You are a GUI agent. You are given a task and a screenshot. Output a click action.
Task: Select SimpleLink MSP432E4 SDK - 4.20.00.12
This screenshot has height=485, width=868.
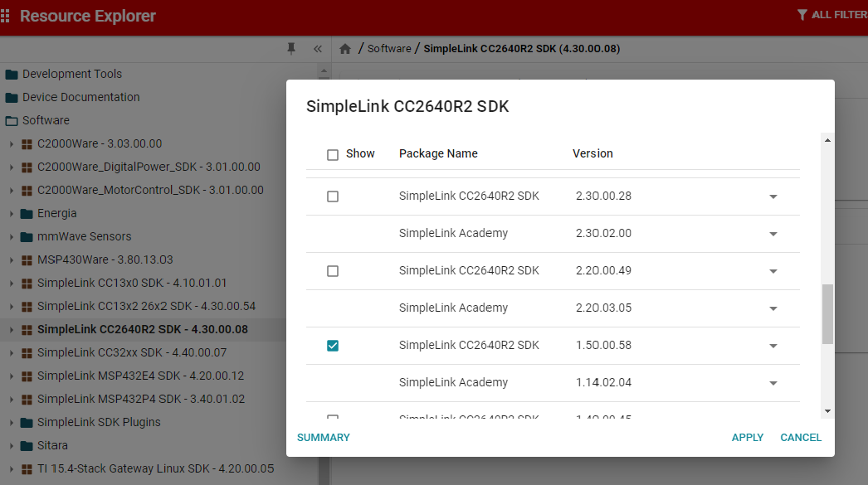[x=140, y=376]
